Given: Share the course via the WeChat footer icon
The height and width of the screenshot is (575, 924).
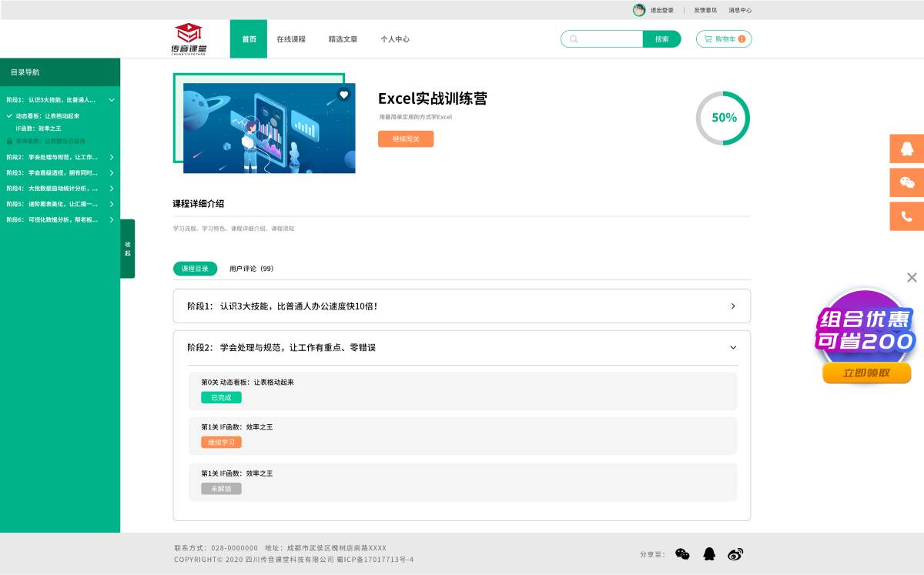Looking at the screenshot, I should (681, 553).
